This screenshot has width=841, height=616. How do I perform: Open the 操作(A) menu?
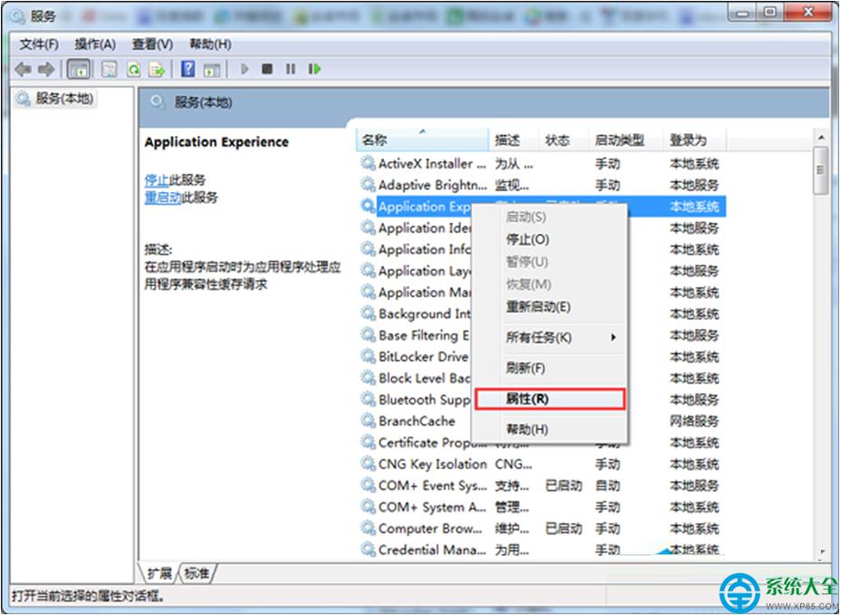click(95, 44)
